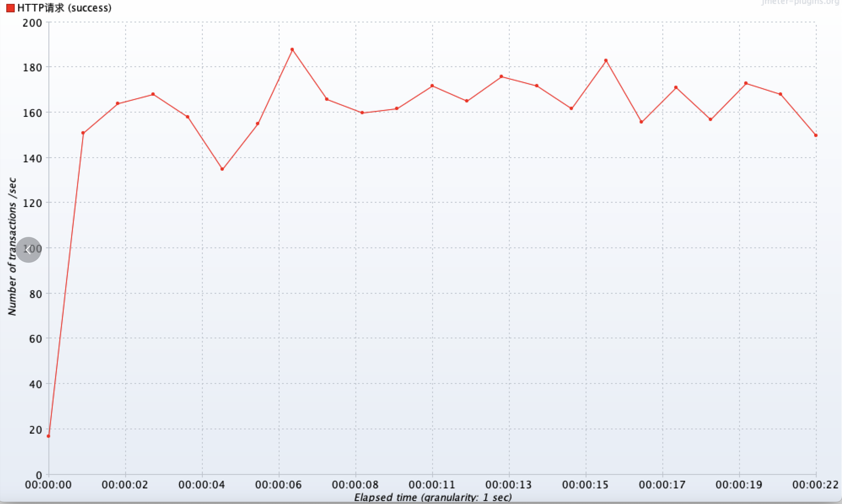This screenshot has width=842, height=504.
Task: Click the 140 y-axis tick label
Action: click(x=32, y=158)
